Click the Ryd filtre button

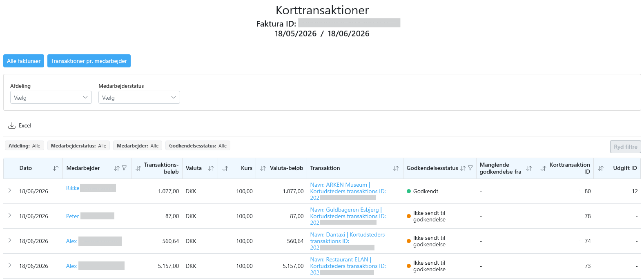(x=625, y=147)
